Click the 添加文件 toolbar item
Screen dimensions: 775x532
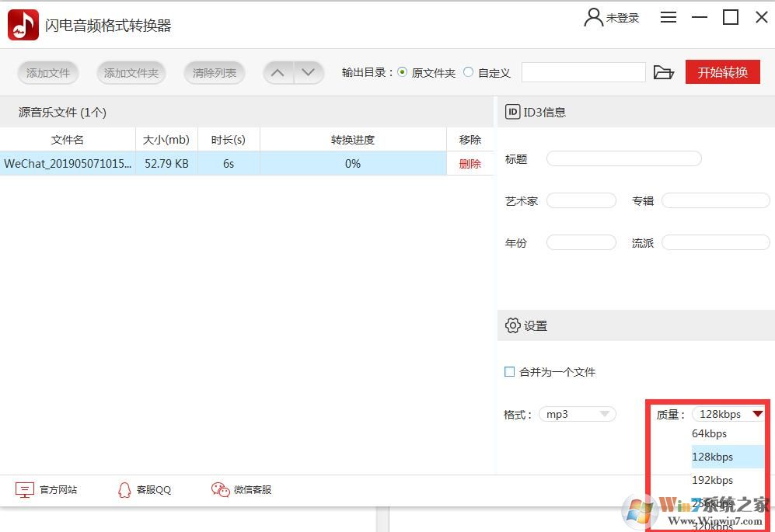[x=47, y=72]
